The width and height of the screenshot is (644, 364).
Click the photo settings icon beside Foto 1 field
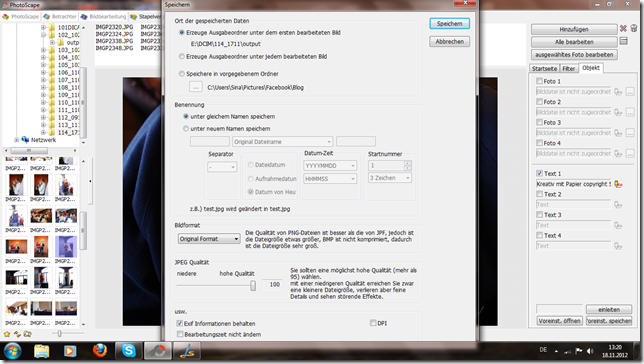618,92
